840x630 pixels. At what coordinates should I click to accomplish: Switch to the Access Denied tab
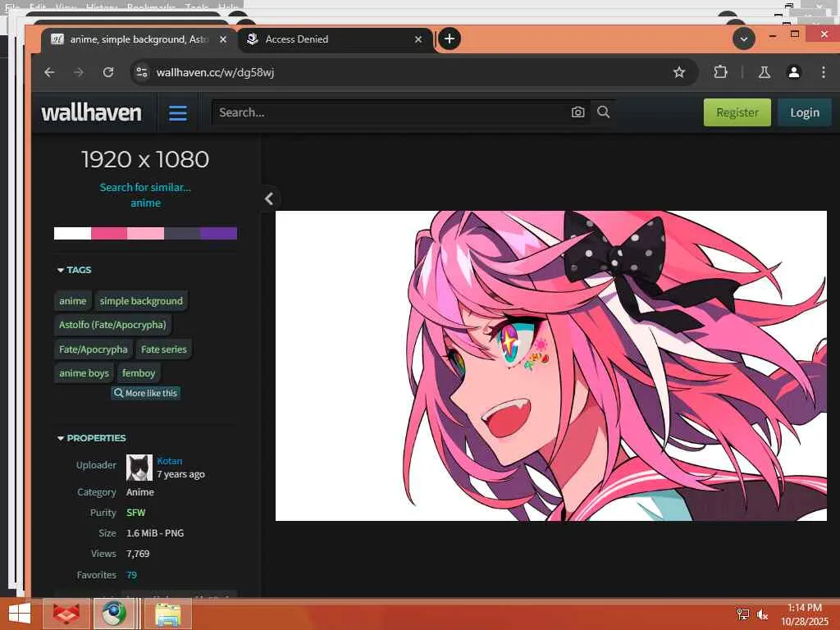(335, 39)
